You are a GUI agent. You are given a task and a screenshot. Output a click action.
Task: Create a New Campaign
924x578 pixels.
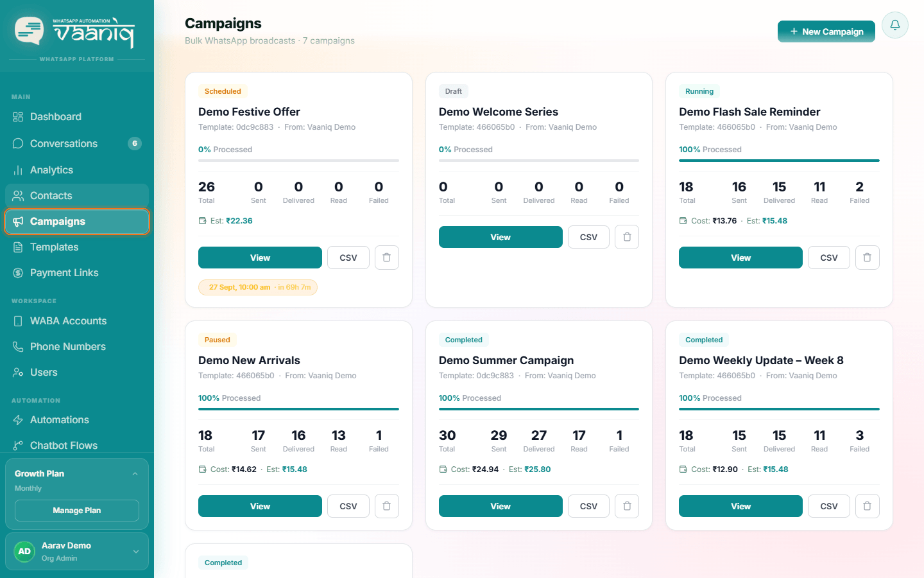tap(826, 31)
